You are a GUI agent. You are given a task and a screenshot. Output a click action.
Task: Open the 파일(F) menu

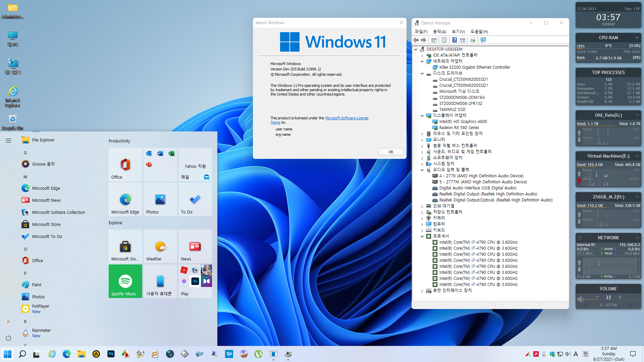coord(421,32)
